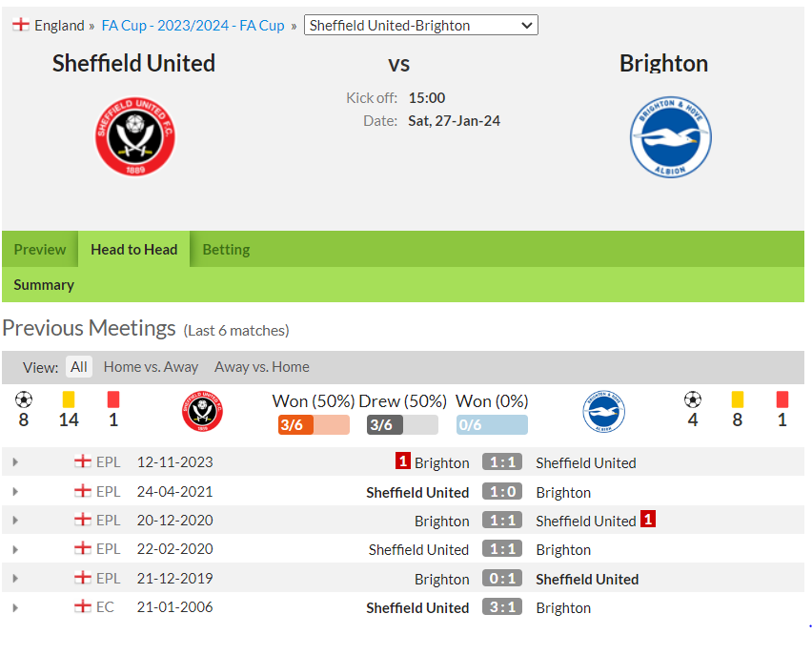Click the large Sheffield United crest
The height and width of the screenshot is (655, 812).
coord(135,136)
